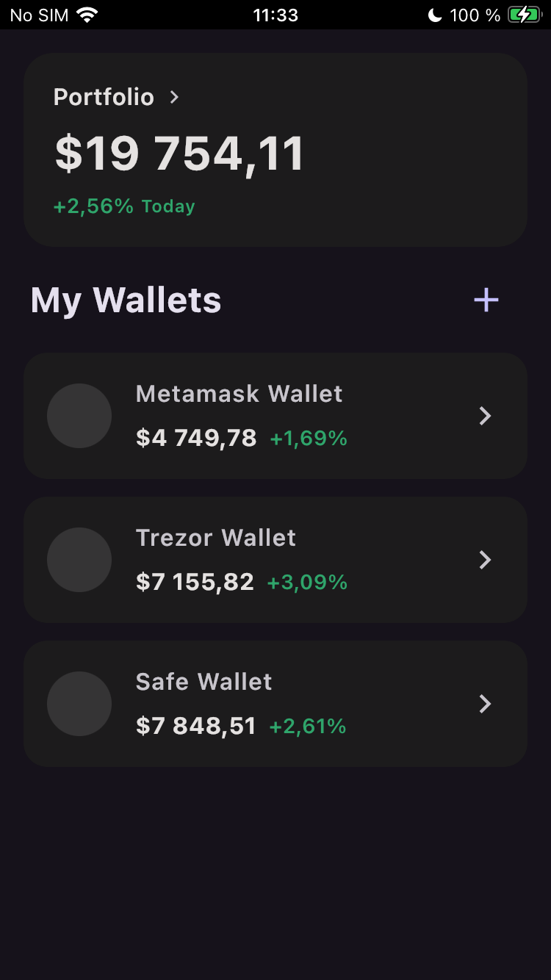Screen dimensions: 551x980
Task: Open the Metamask Wallet avatar circle
Action: pyautogui.click(x=79, y=416)
